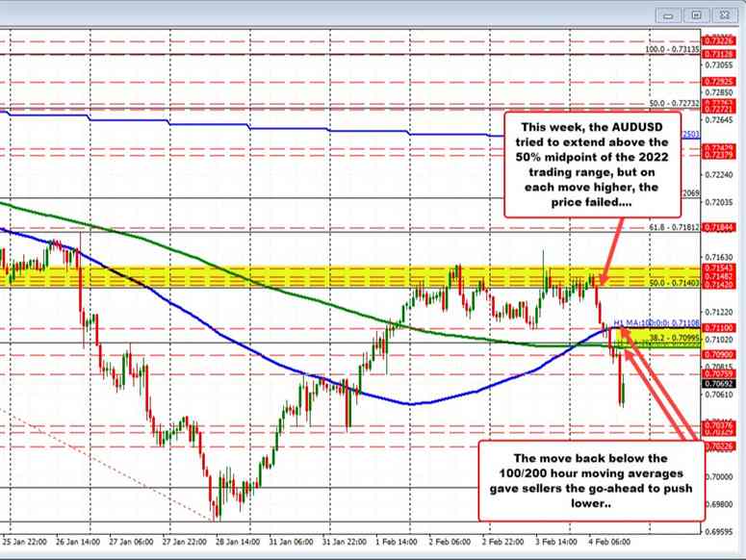
Task: Click the 0.72645 price axis value
Action: click(x=718, y=120)
